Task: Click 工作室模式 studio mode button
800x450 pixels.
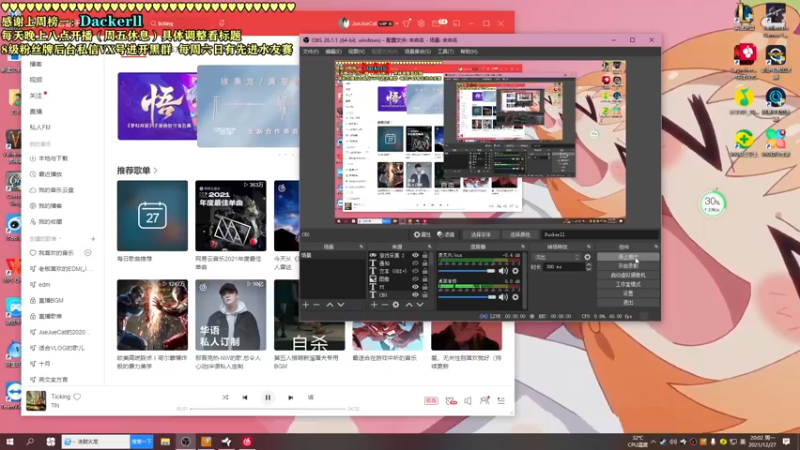Action: [x=628, y=285]
